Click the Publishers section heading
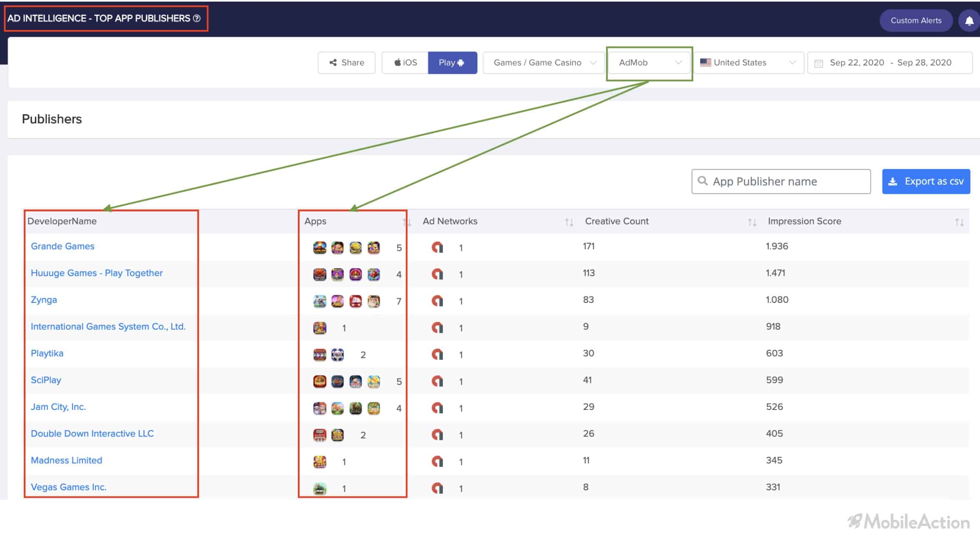 point(52,119)
